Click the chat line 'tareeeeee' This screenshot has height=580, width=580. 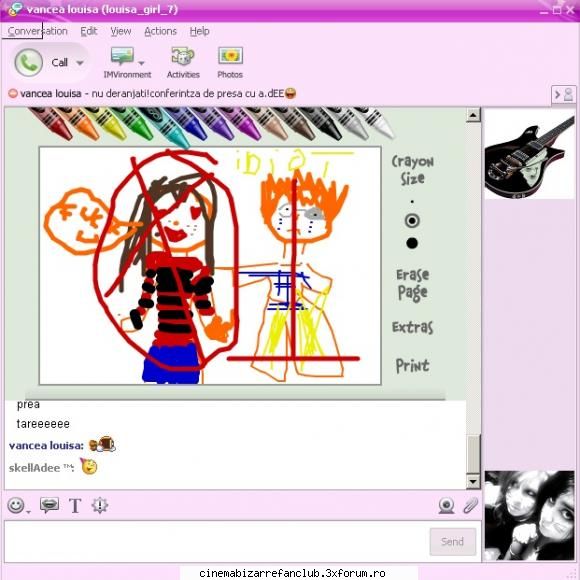[x=43, y=424]
